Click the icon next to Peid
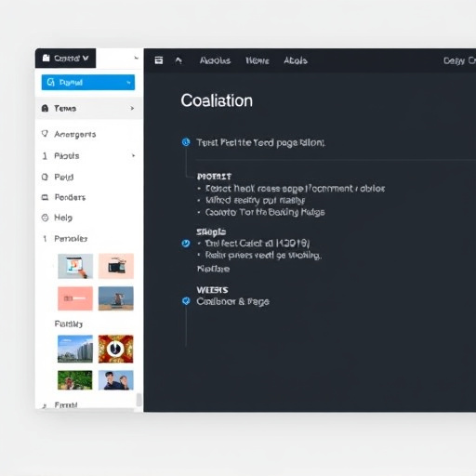The height and width of the screenshot is (476, 476). 45,177
